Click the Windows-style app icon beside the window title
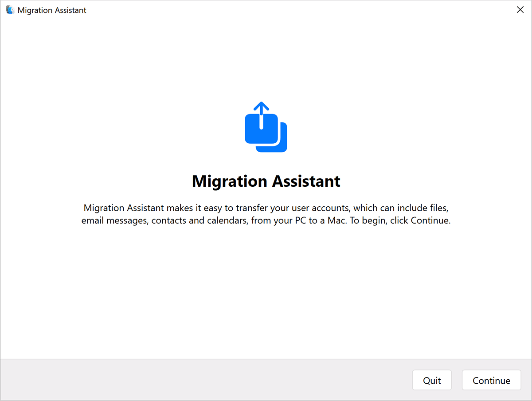Image resolution: width=532 pixels, height=401 pixels. tap(9, 9)
